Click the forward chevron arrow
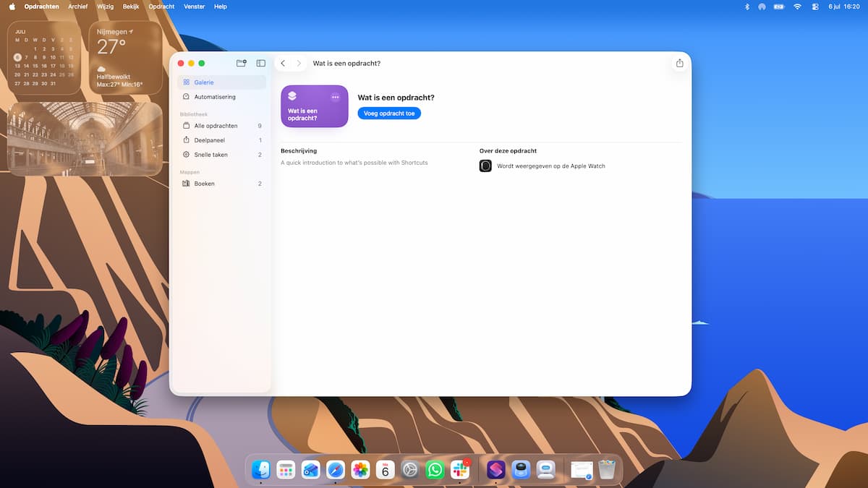The height and width of the screenshot is (488, 868). pos(299,64)
